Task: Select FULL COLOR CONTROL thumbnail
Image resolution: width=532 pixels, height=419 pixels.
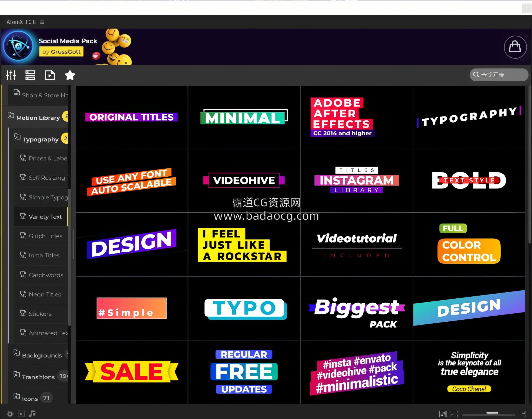Action: [x=469, y=245]
